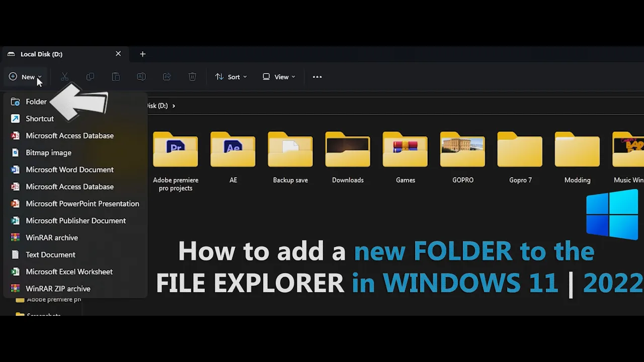Select the Modding folder icon

pos(577,149)
